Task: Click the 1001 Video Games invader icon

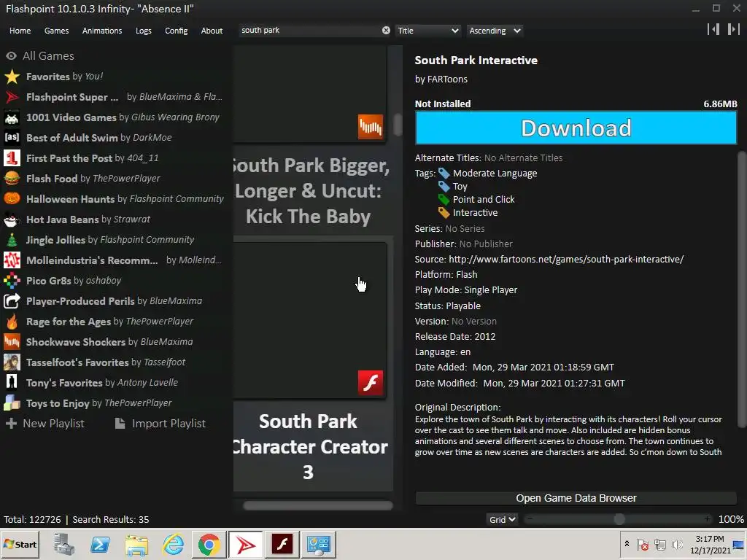Action: coord(12,117)
